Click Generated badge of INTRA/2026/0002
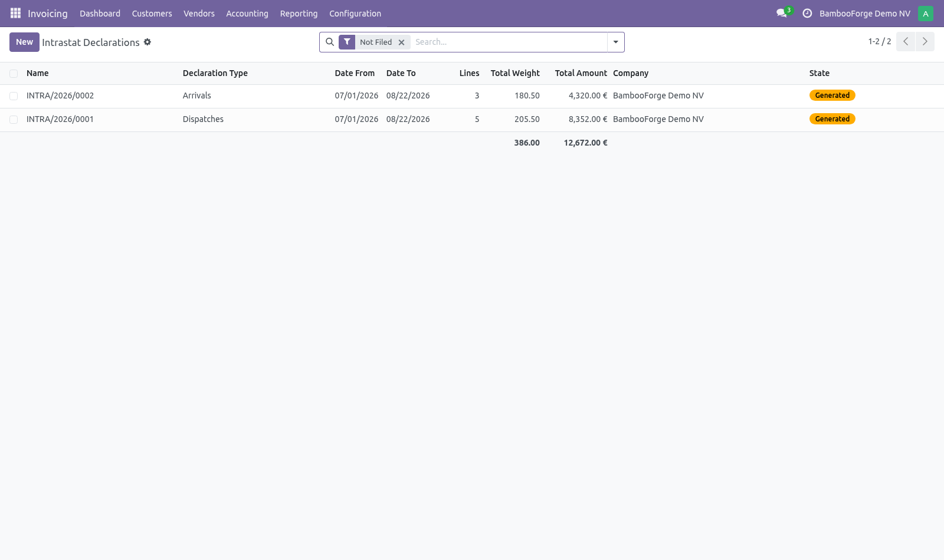The height and width of the screenshot is (560, 944). tap(832, 95)
